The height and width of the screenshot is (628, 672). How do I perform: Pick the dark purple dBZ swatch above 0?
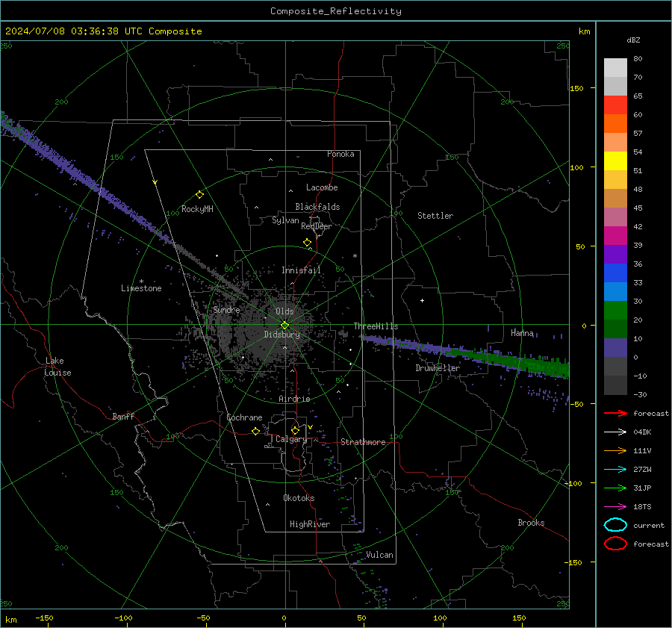pos(615,348)
